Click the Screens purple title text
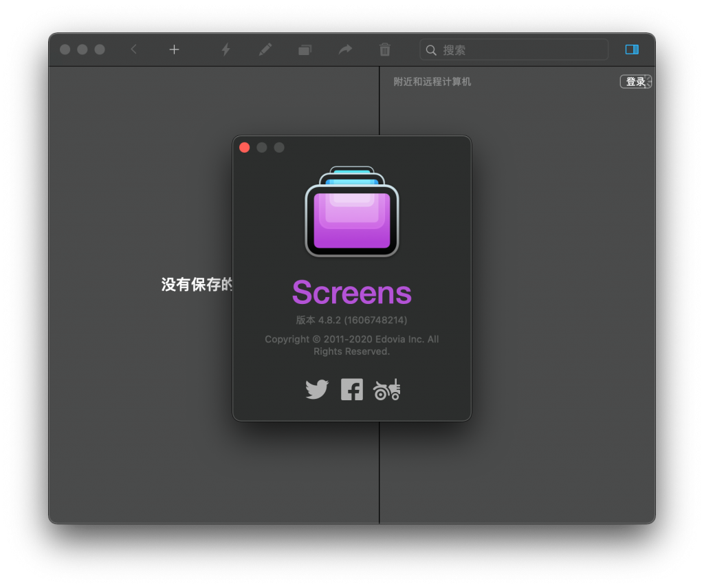The width and height of the screenshot is (704, 588). point(351,292)
